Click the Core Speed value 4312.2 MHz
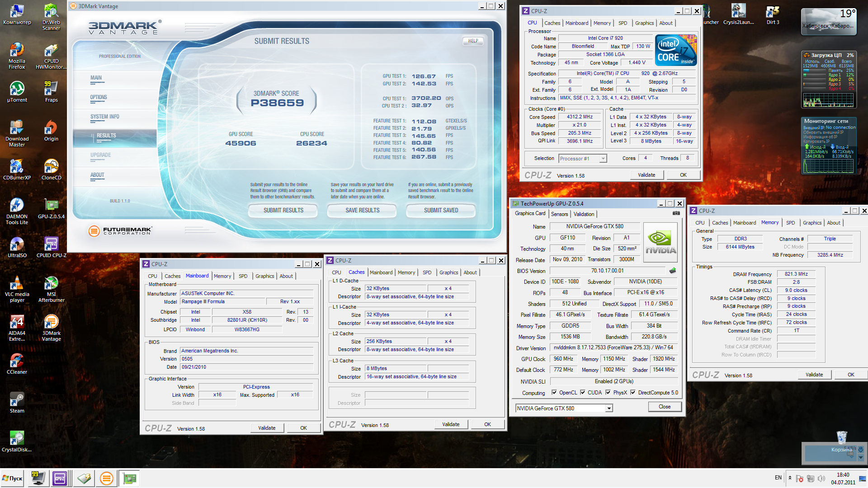868x488 pixels. (580, 117)
